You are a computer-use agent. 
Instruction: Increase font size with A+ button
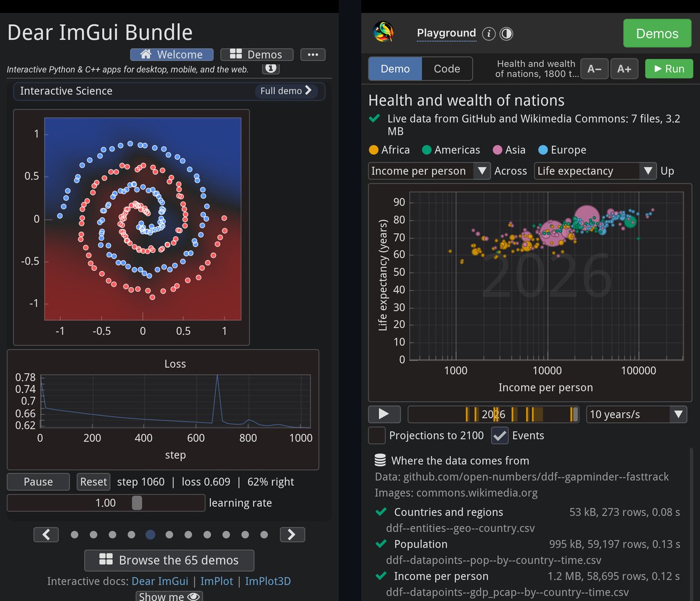(x=624, y=69)
